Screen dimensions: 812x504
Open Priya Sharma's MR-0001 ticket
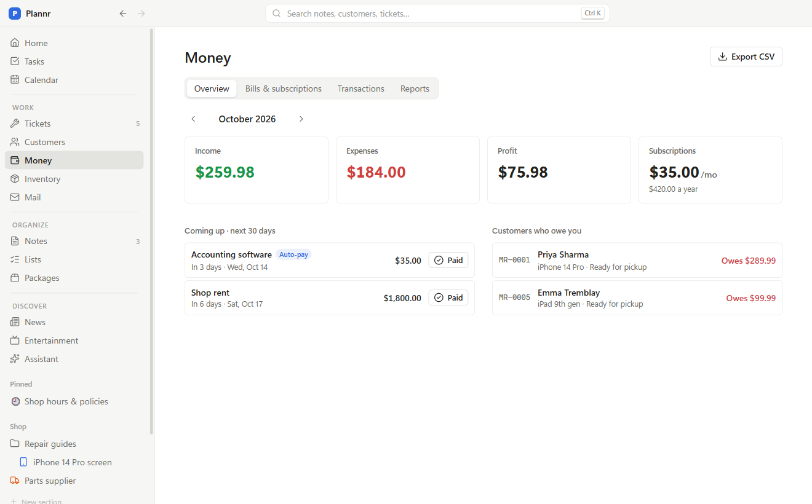[637, 261]
